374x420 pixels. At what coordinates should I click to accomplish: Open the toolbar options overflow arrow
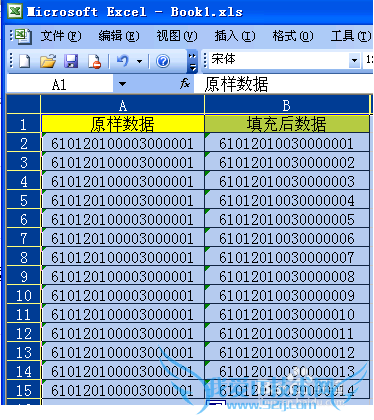pyautogui.click(x=192, y=62)
